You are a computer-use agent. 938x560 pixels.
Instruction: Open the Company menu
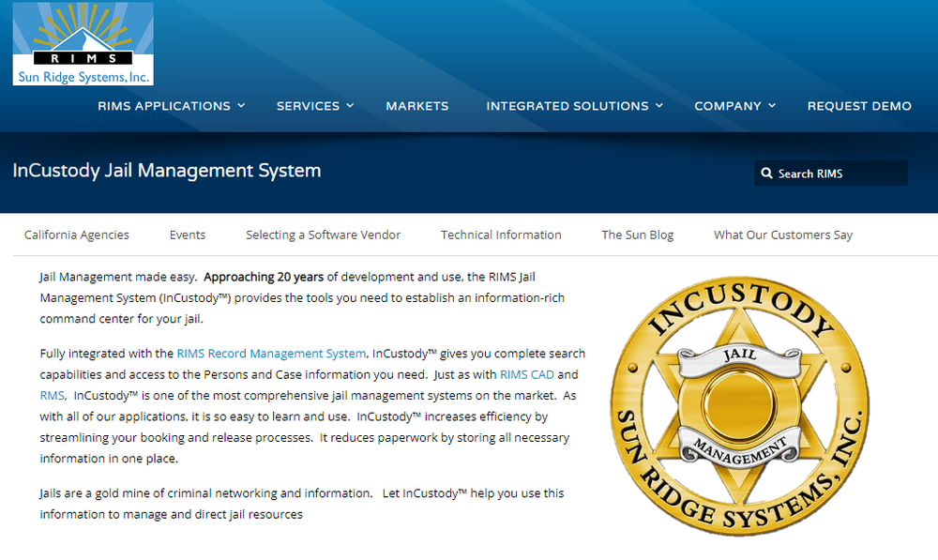(728, 106)
